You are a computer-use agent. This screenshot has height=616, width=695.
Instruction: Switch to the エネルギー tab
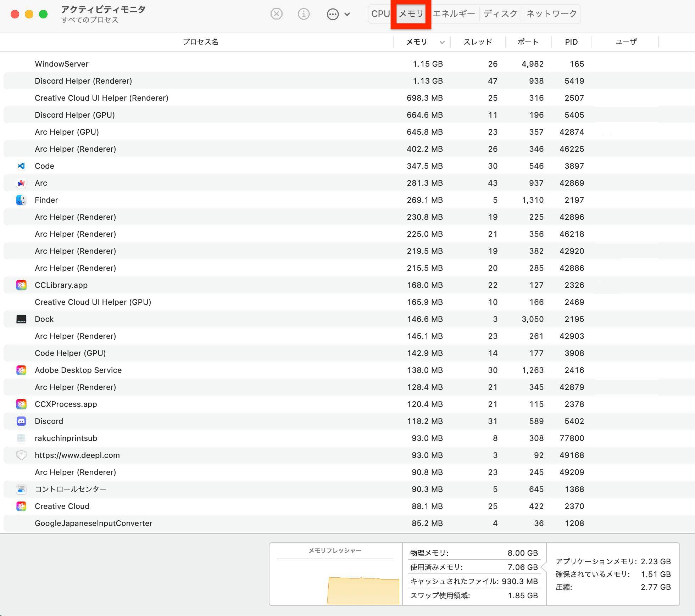pyautogui.click(x=454, y=14)
